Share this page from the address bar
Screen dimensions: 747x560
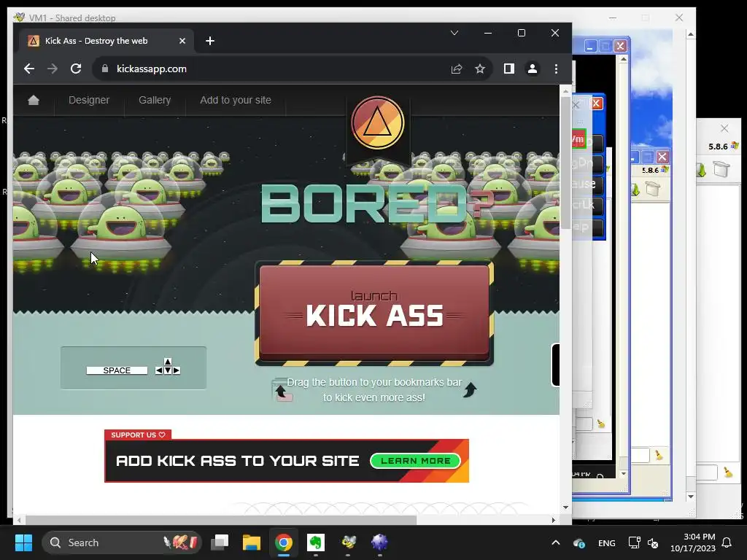[457, 69]
